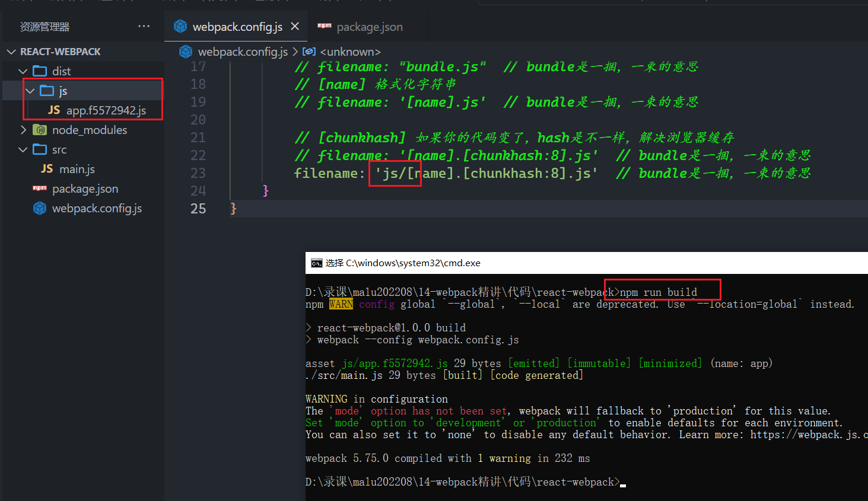Click the 'filename:' key on line 23
Viewport: 868px width, 501px height.
click(x=330, y=173)
